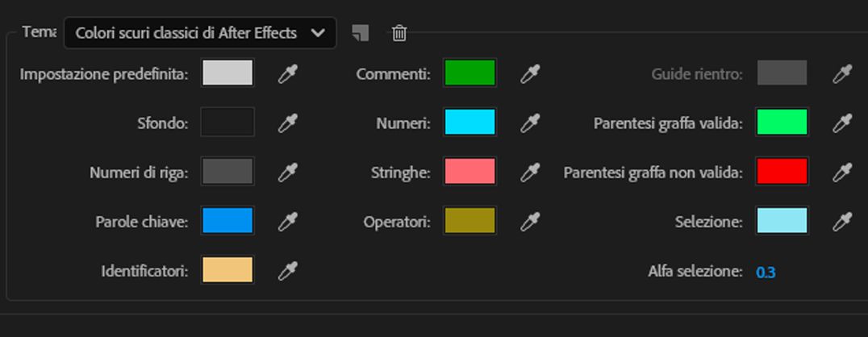The width and height of the screenshot is (868, 337).
Task: Click the red Parentesi graffa non valida swatch
Action: 782,172
